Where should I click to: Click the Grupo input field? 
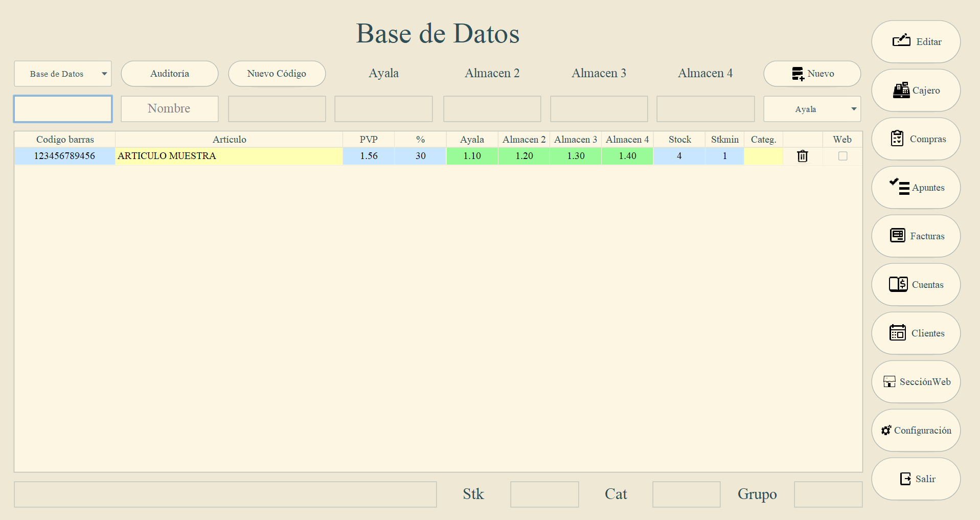pyautogui.click(x=828, y=494)
